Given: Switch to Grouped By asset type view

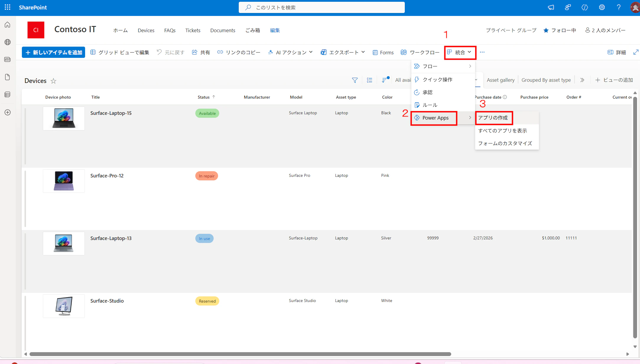Looking at the screenshot, I should click(x=546, y=80).
